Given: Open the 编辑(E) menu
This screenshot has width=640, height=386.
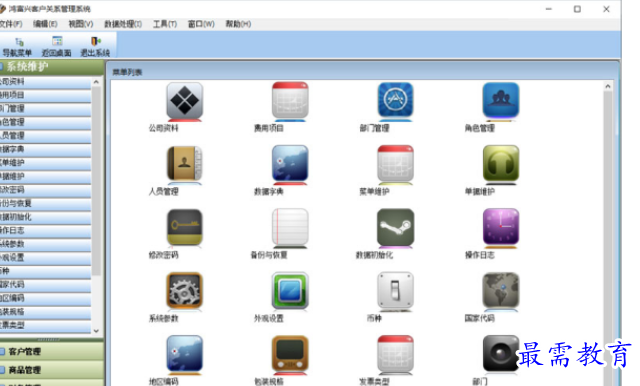Looking at the screenshot, I should pos(45,24).
